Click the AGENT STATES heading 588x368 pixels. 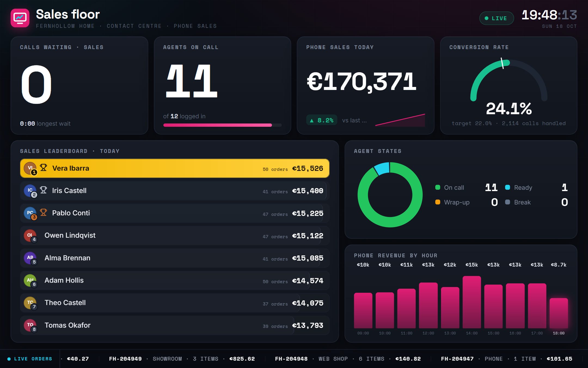click(378, 151)
